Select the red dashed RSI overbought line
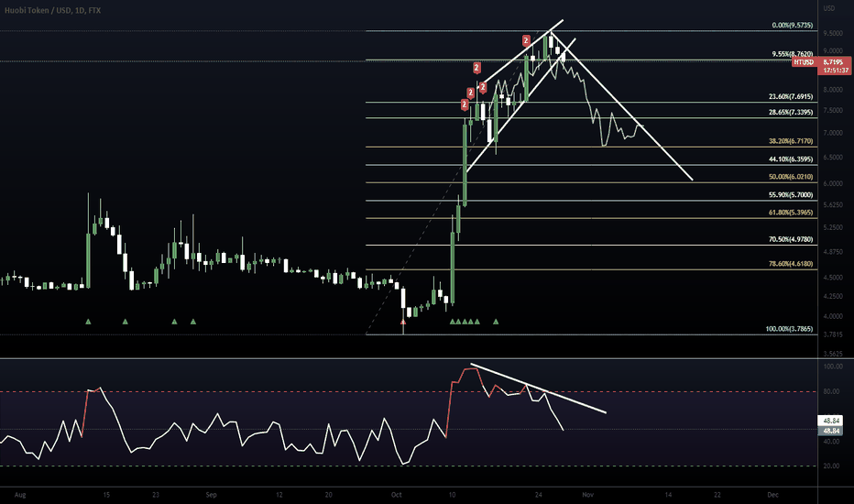Image resolution: width=854 pixels, height=504 pixels. point(409,392)
